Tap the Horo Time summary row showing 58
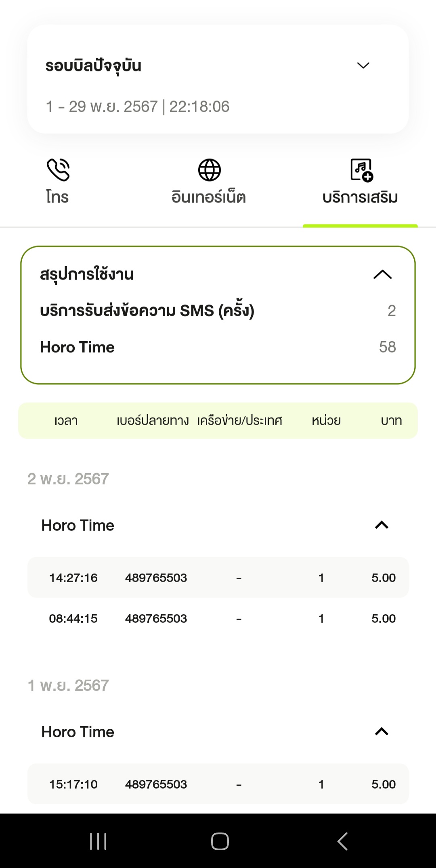436x868 pixels. 218,347
